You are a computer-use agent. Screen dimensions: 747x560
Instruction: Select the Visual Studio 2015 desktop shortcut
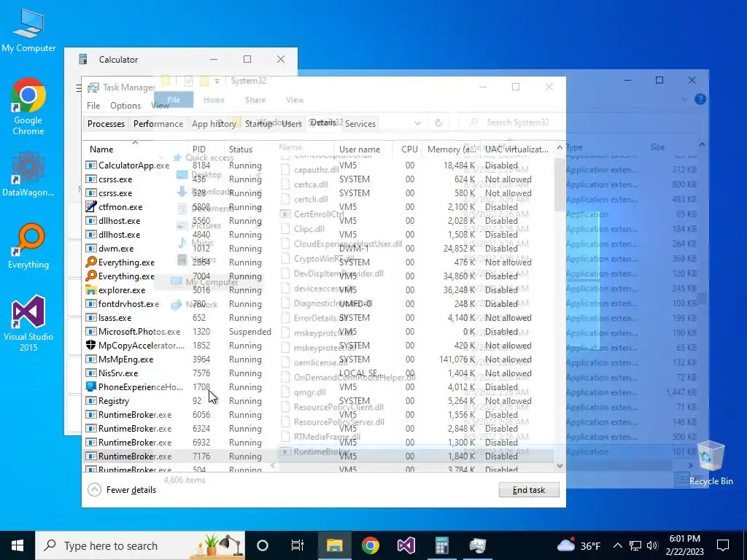coord(28,323)
